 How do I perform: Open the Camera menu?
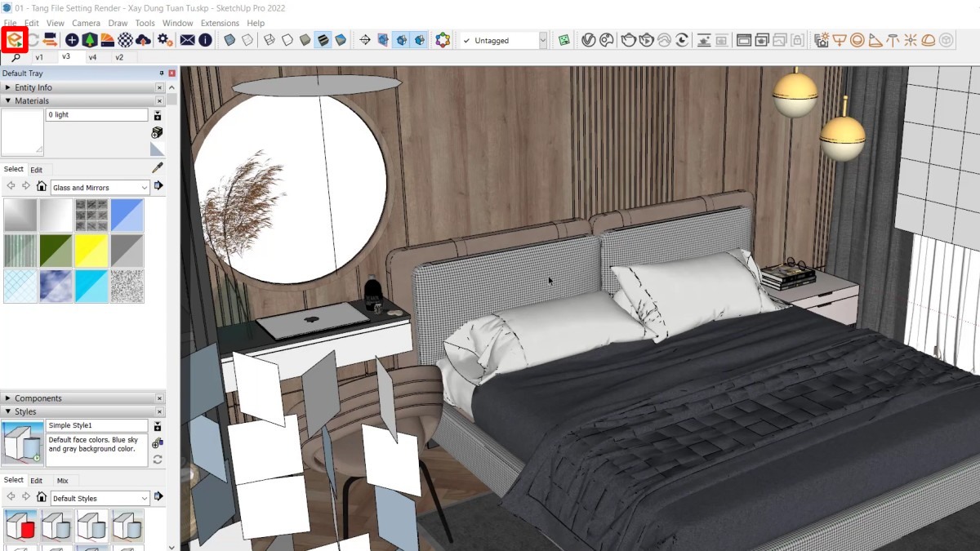tap(86, 23)
